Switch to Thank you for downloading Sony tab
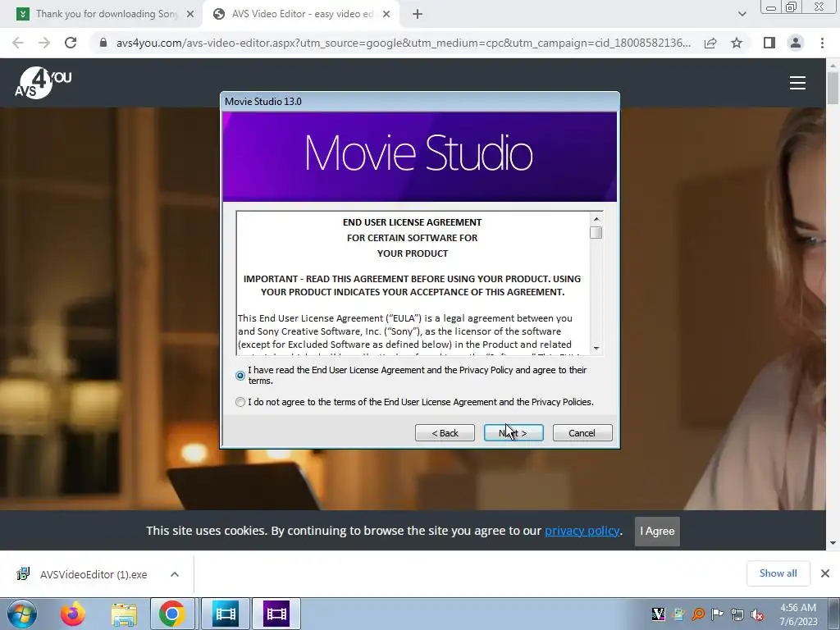 (x=106, y=14)
